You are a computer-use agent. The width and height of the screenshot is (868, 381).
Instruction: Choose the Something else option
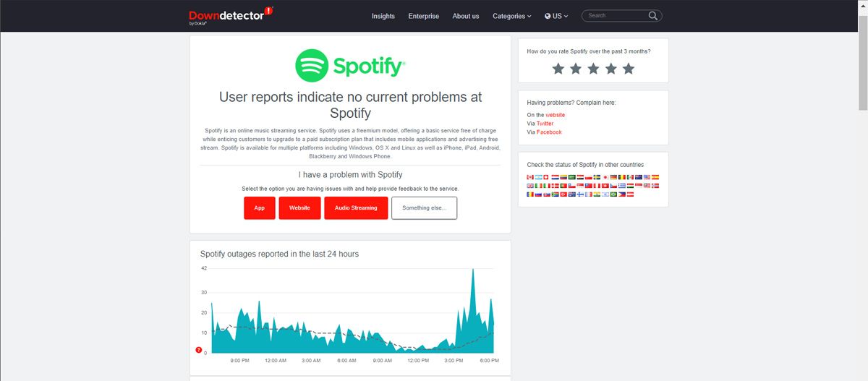click(x=424, y=208)
